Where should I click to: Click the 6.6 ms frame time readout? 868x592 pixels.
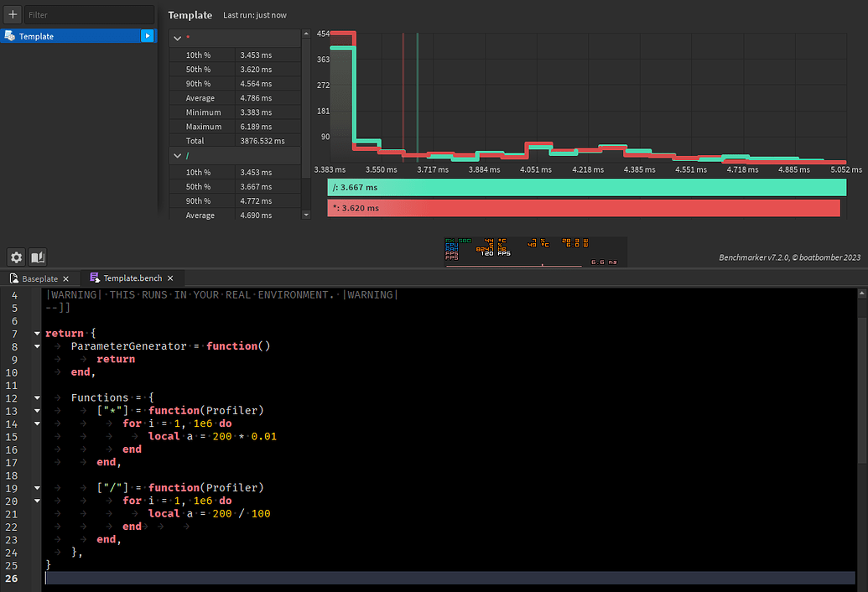click(x=604, y=262)
